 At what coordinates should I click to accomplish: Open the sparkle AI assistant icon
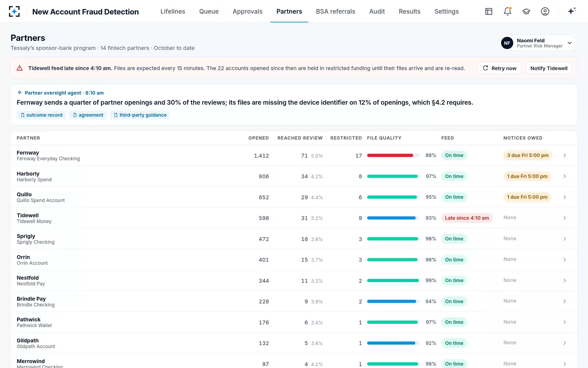572,11
